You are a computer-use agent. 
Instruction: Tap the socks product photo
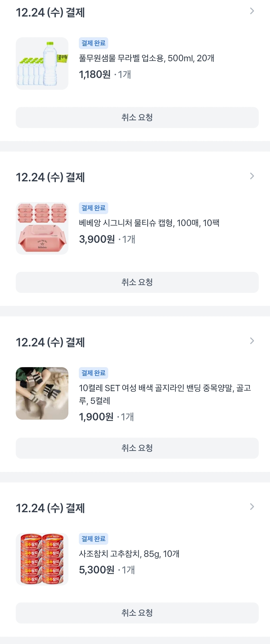click(x=42, y=393)
